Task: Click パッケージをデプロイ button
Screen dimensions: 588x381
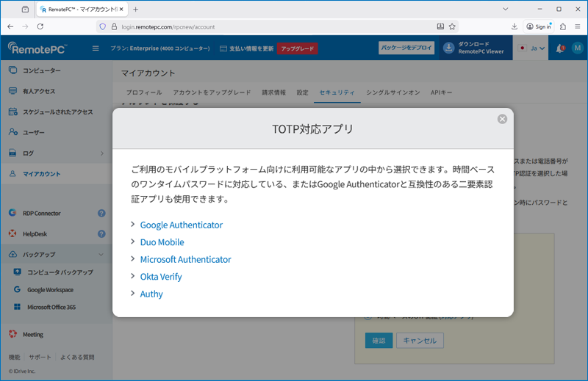Action: [x=406, y=48]
